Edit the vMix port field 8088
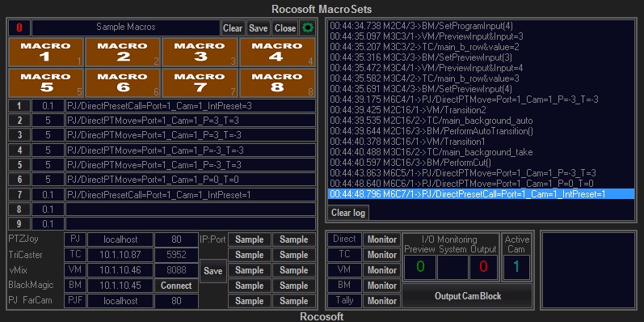 pos(177,270)
